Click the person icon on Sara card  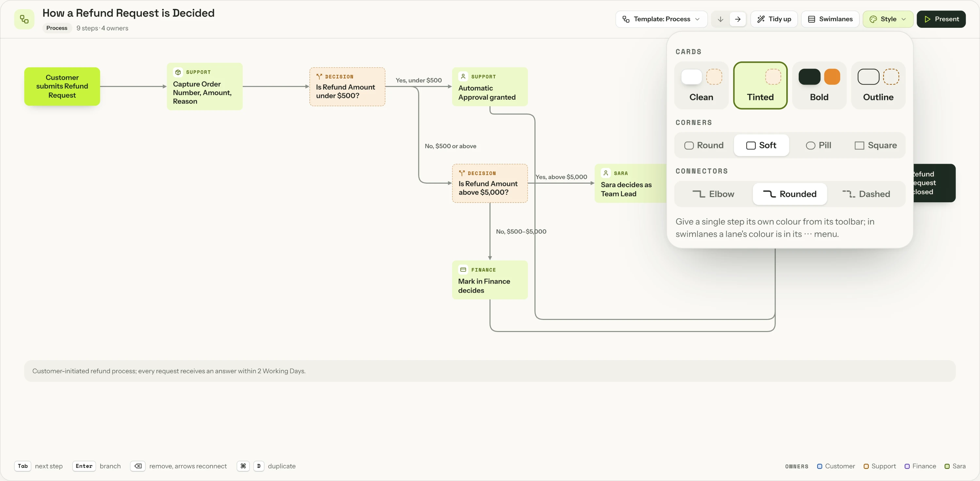coord(606,173)
